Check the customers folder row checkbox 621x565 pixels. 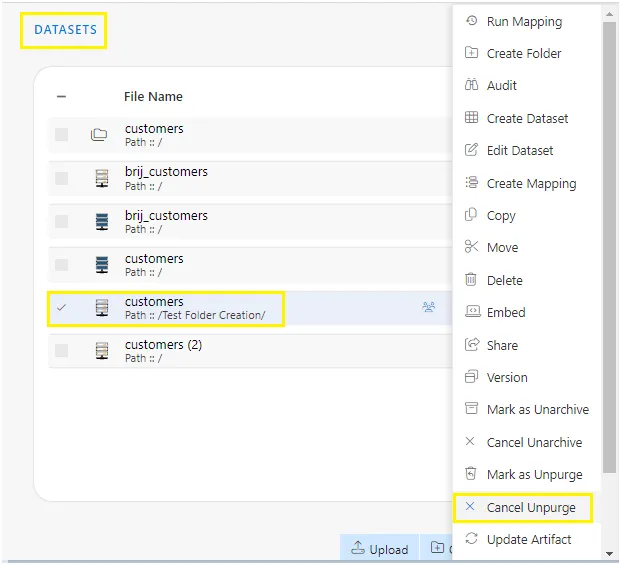[61, 135]
